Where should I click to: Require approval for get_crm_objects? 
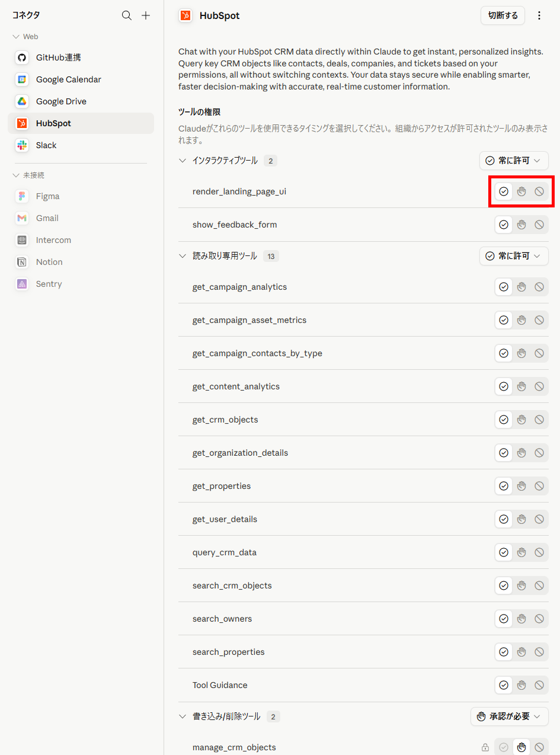521,420
